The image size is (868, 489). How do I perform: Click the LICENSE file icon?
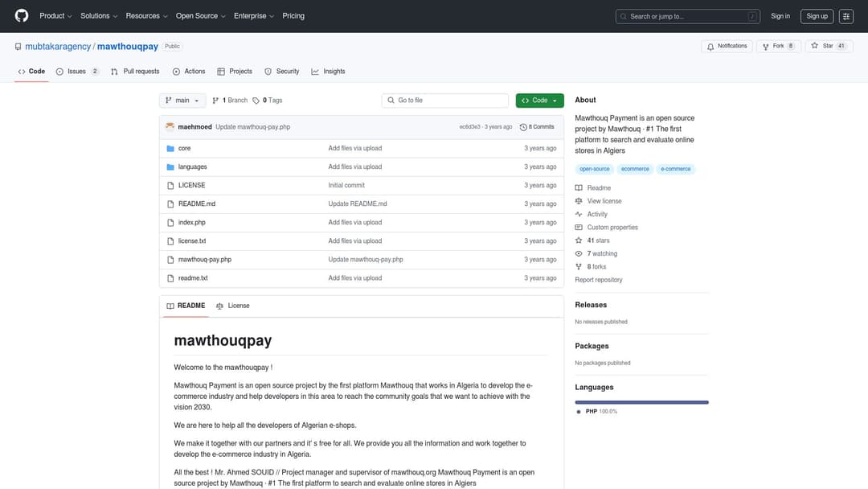(170, 186)
